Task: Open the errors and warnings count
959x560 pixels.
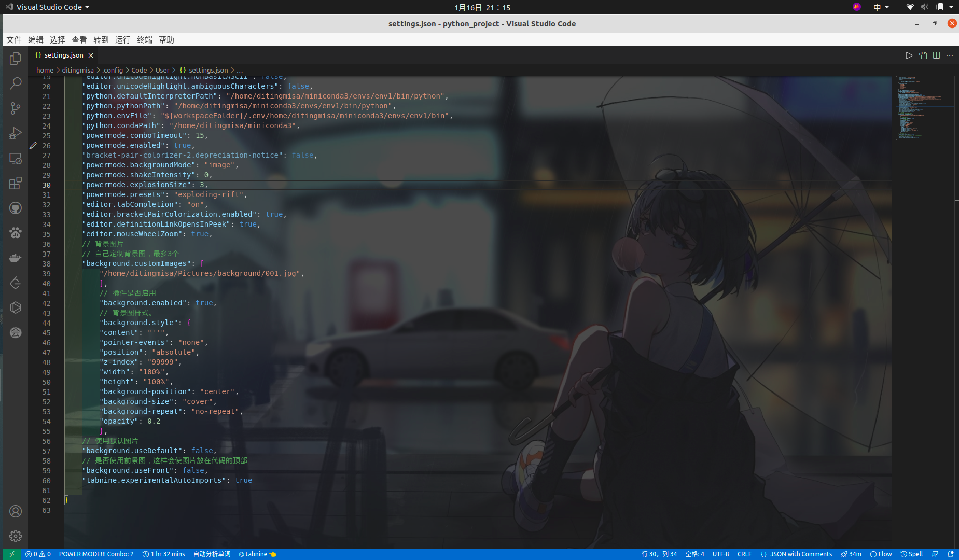Action: point(38,554)
